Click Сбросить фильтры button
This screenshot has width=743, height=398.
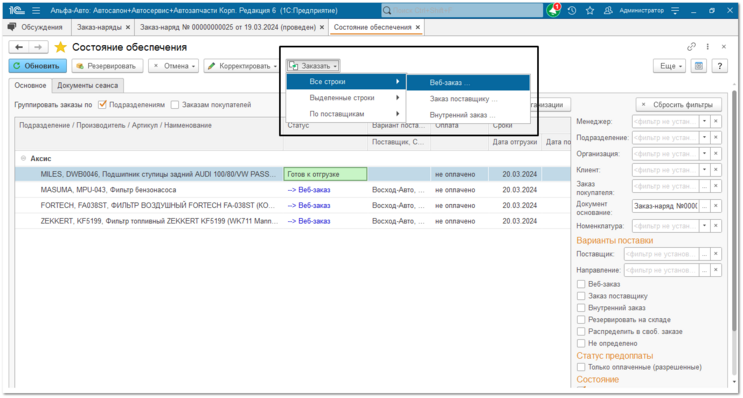coord(679,105)
